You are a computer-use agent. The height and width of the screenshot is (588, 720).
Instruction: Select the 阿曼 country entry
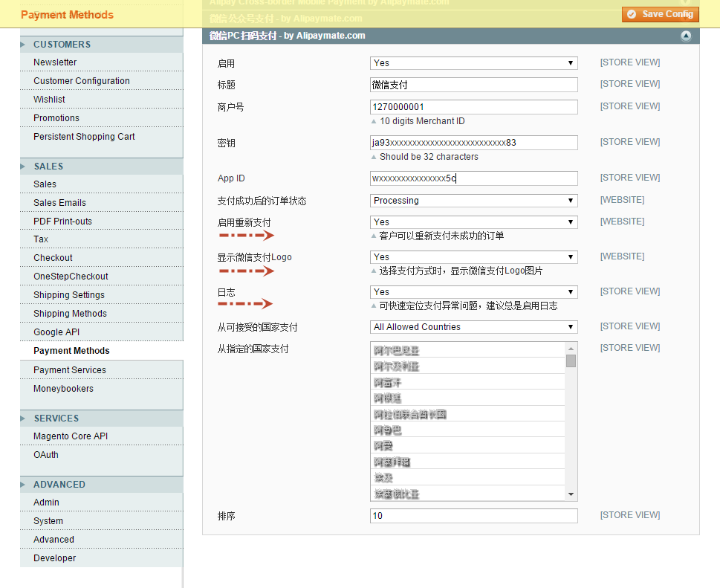[467, 445]
